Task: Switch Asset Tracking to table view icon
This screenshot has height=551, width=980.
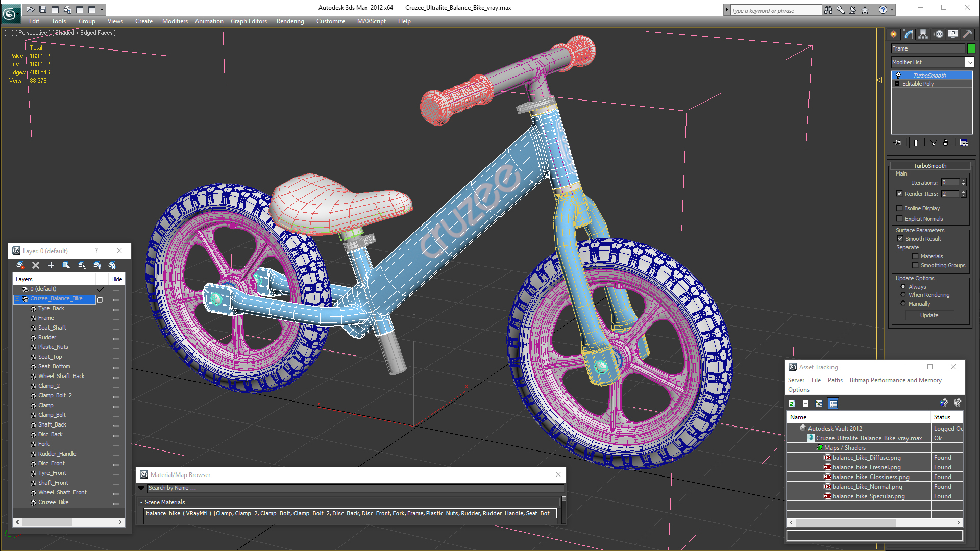Action: 834,404
